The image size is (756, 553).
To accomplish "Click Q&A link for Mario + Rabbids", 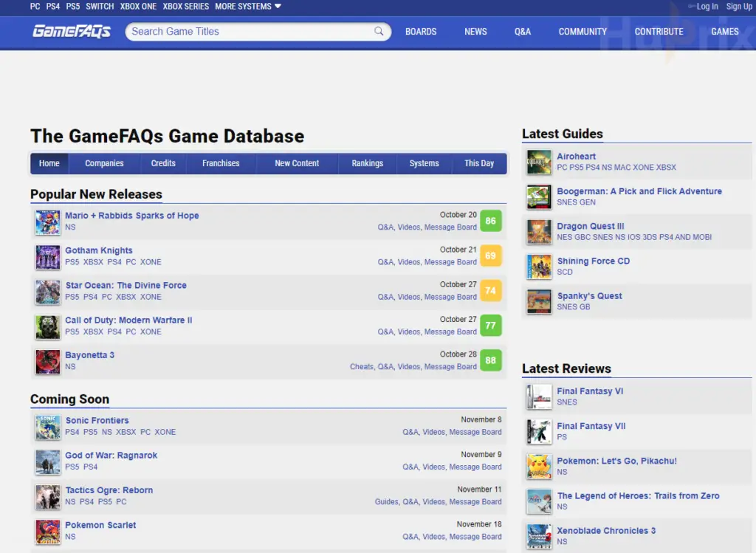I will (x=385, y=227).
